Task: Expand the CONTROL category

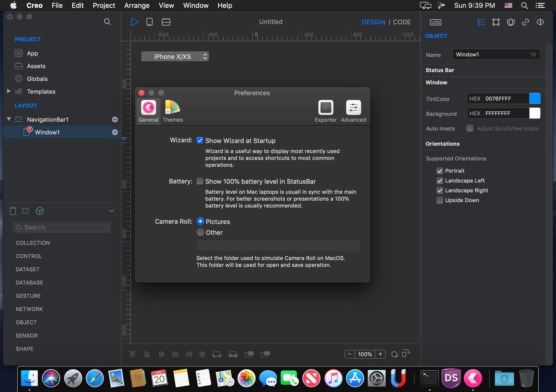Action: 29,256
